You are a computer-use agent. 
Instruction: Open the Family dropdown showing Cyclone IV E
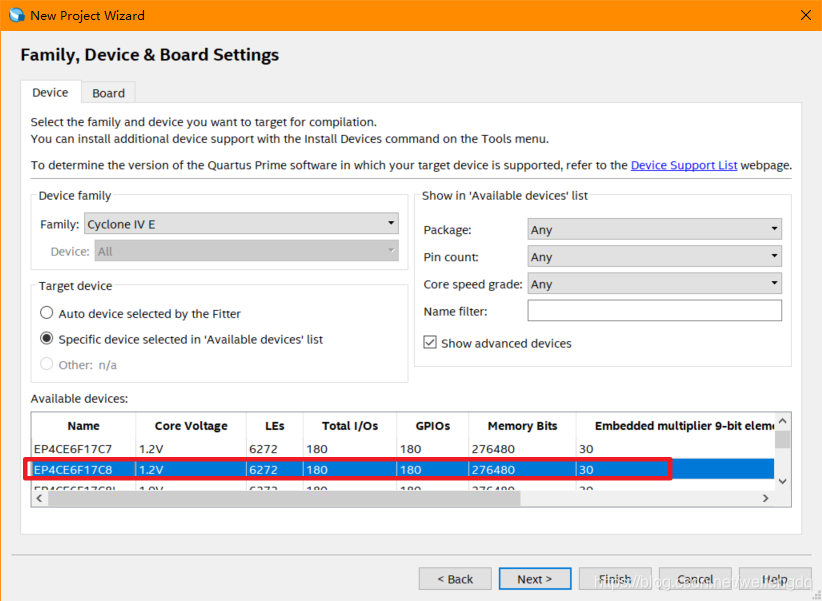pos(241,224)
